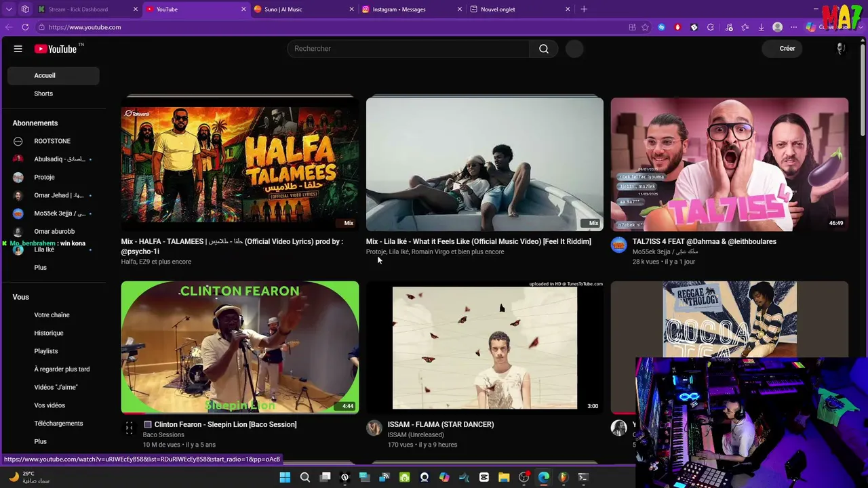Open the Copilot sidebar dropdown arrow
The width and height of the screenshot is (868, 488).
(861, 27)
